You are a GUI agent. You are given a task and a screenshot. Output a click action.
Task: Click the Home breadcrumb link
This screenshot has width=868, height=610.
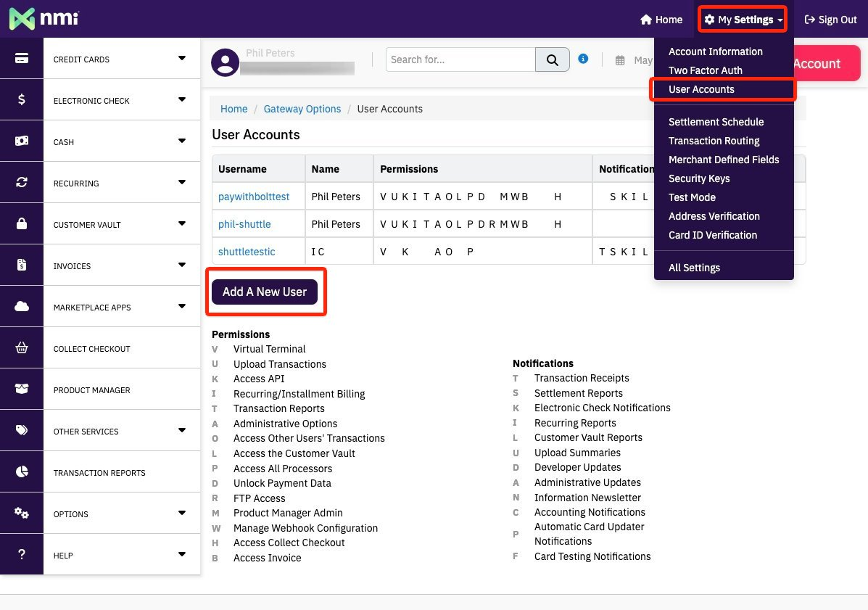(x=233, y=109)
